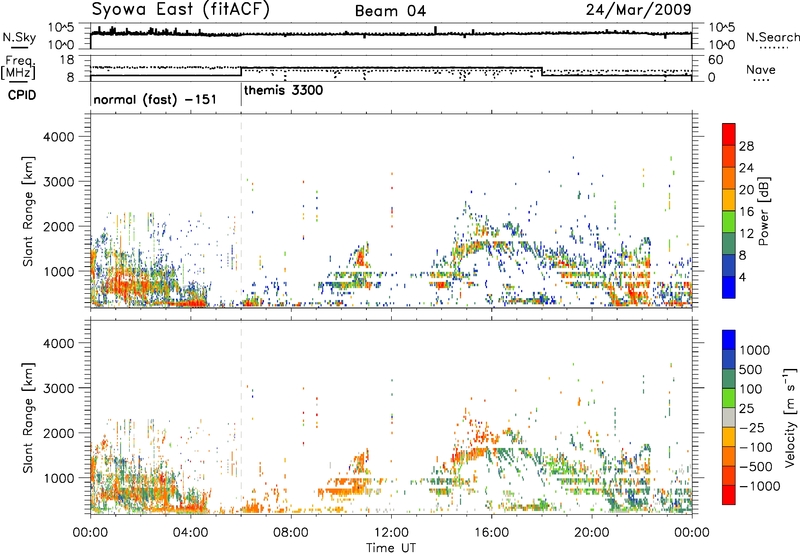Select the '04:00' time tick label
The height and width of the screenshot is (554, 800).
[191, 533]
